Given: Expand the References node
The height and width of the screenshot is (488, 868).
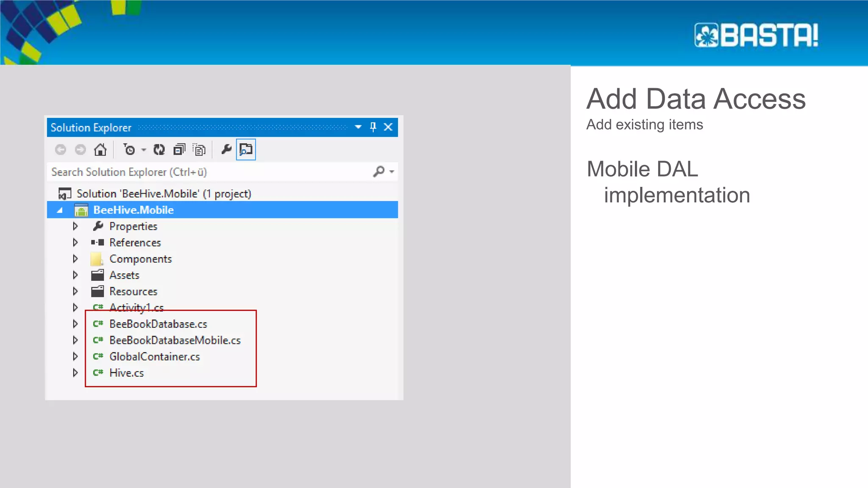Looking at the screenshot, I should click(75, 243).
